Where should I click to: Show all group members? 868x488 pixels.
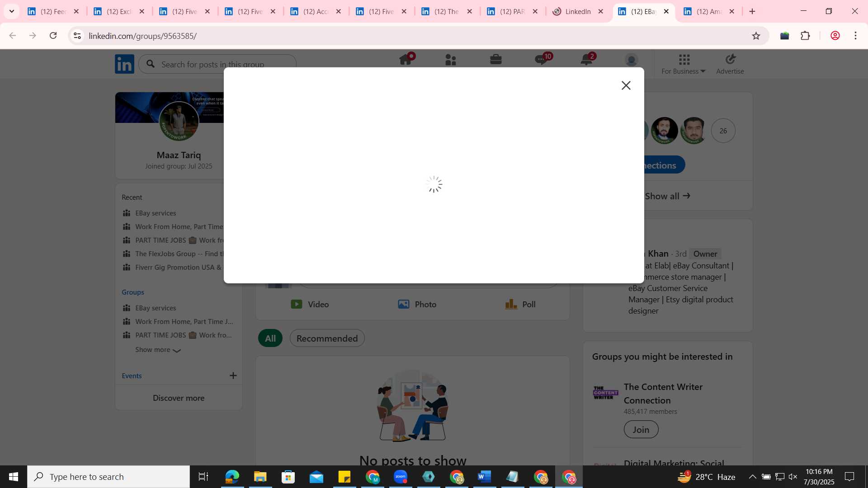point(667,196)
